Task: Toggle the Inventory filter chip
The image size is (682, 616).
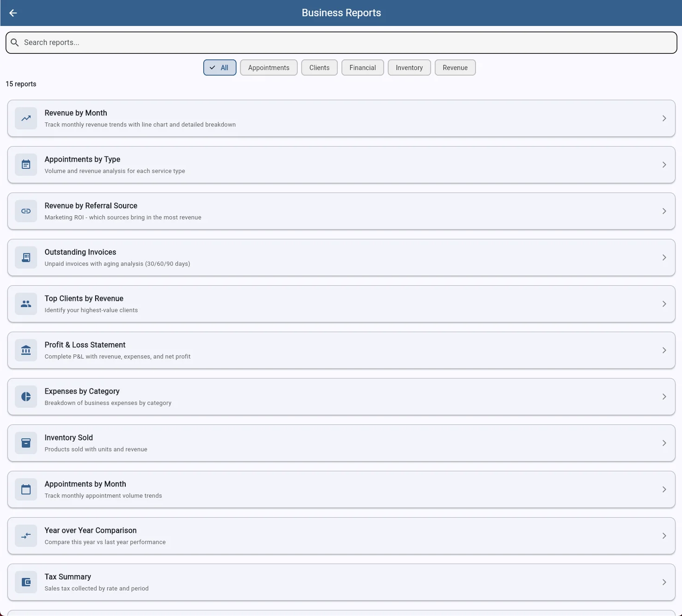Action: click(409, 67)
